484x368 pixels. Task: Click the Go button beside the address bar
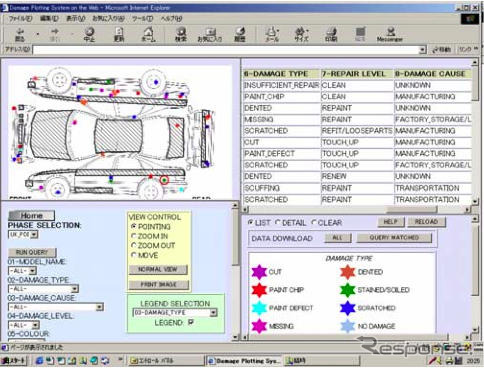click(441, 50)
